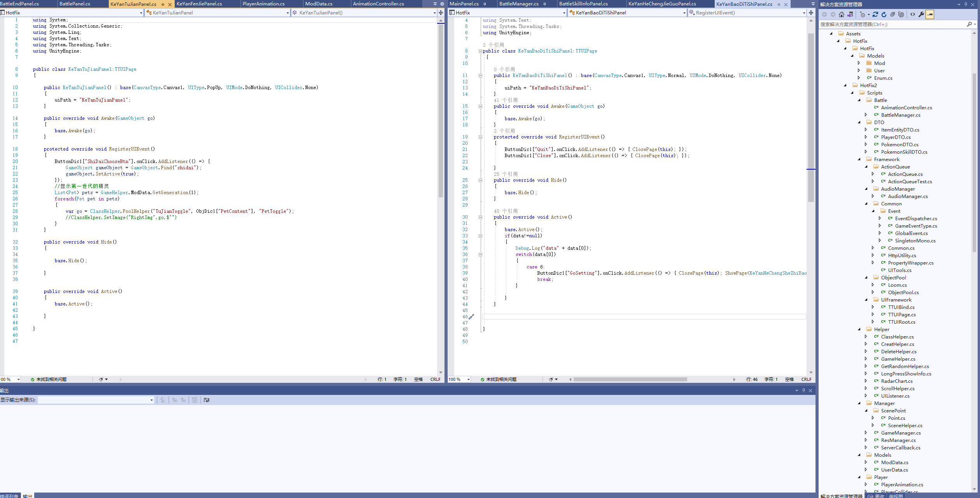Open the output source dropdown
This screenshot has width=980, height=498.
pyautogui.click(x=152, y=400)
